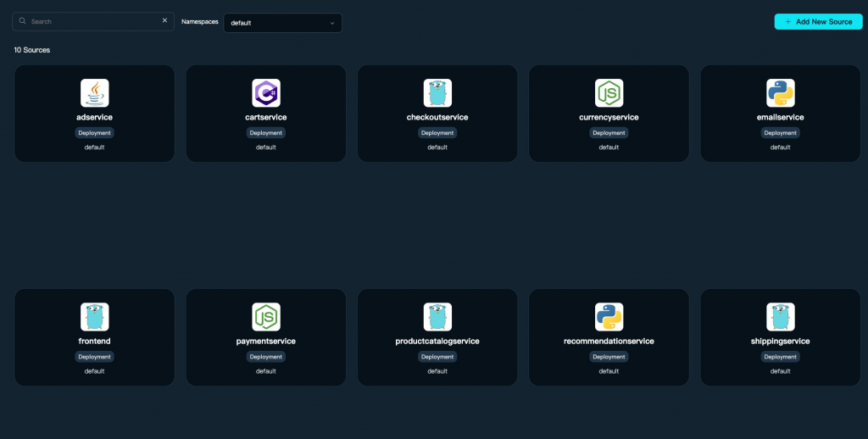
Task: Click the Deployment badge on productcatalogservice
Action: [x=438, y=357]
